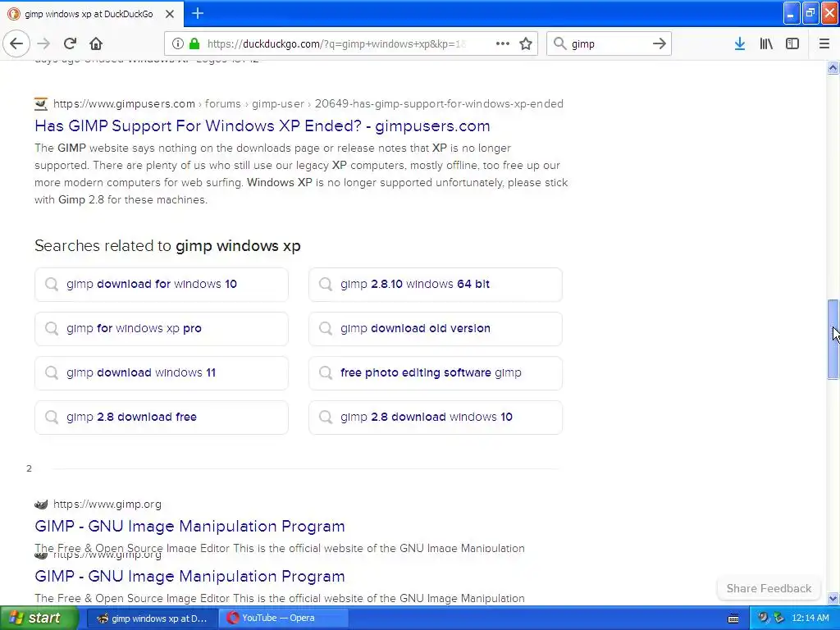Reload the current page
This screenshot has width=840, height=630.
pos(70,43)
